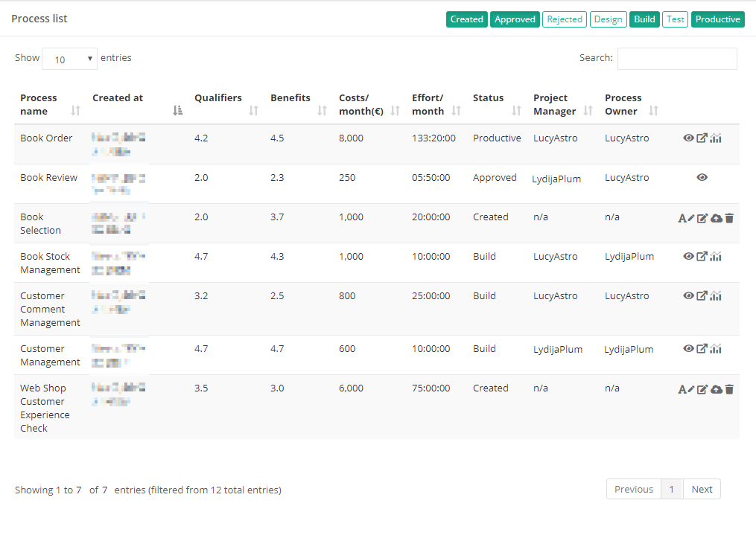Open statistics for Customer Management
This screenshot has width=756, height=541.
(x=715, y=348)
